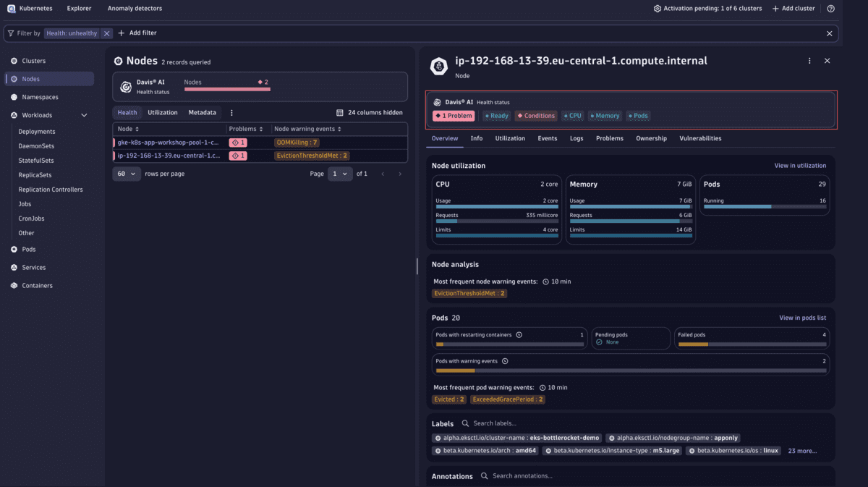Click the Annotations search magnifier icon
868x487 pixels.
485,476
